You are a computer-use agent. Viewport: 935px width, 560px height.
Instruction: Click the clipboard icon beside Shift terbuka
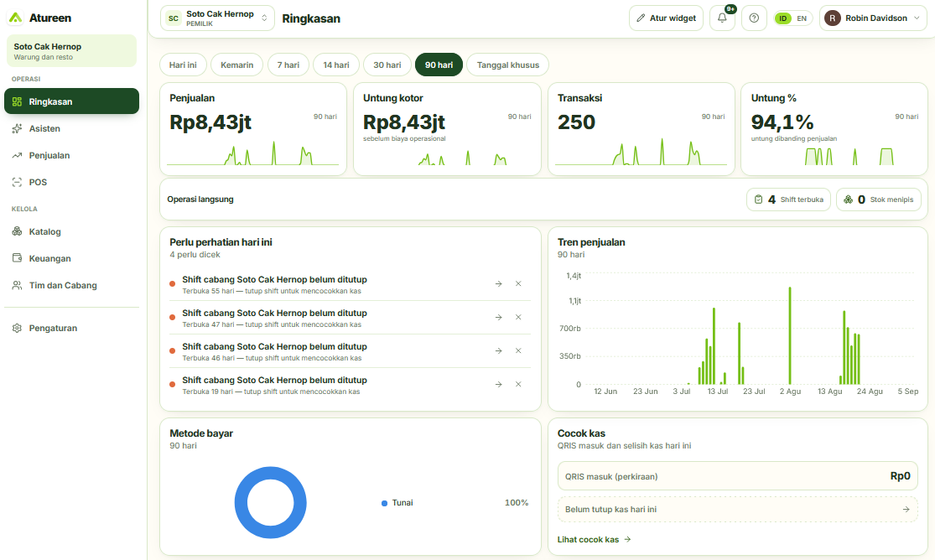(x=759, y=200)
